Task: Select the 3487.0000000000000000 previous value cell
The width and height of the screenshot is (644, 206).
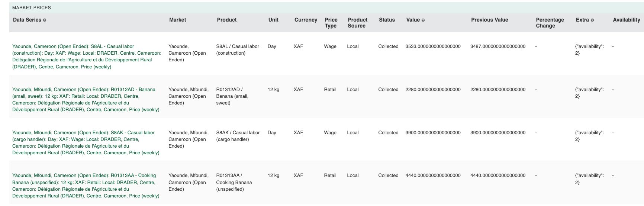Action: click(x=498, y=46)
